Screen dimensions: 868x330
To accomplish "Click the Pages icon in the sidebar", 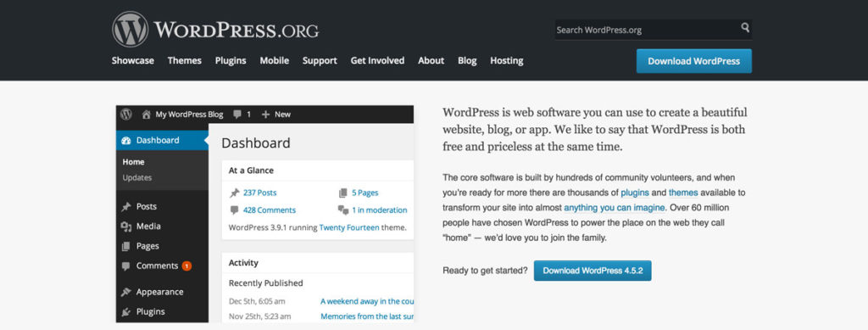I will [x=126, y=246].
